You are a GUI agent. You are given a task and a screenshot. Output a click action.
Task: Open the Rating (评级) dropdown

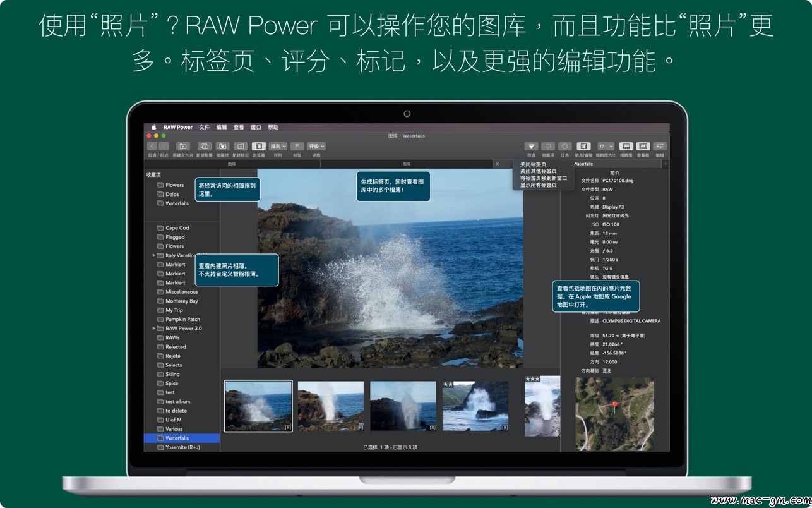tap(316, 147)
